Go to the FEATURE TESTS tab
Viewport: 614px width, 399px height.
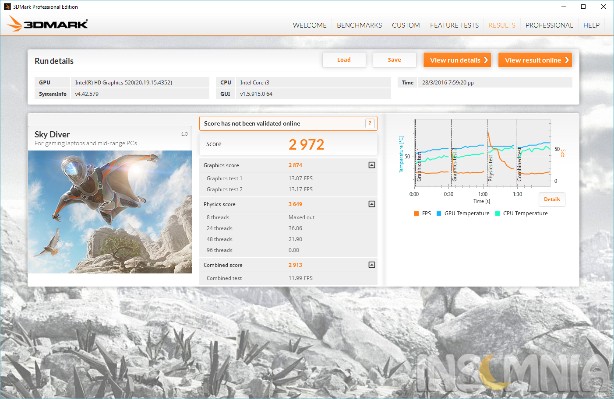pyautogui.click(x=454, y=25)
